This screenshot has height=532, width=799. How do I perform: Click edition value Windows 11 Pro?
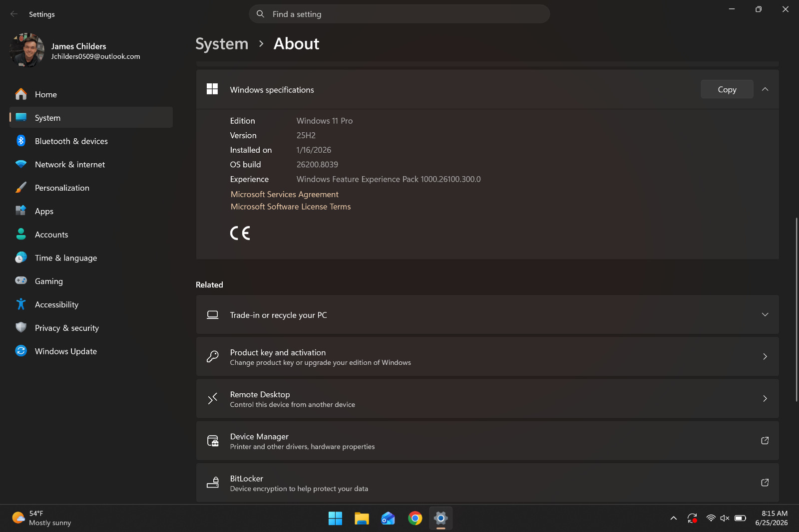(x=325, y=121)
